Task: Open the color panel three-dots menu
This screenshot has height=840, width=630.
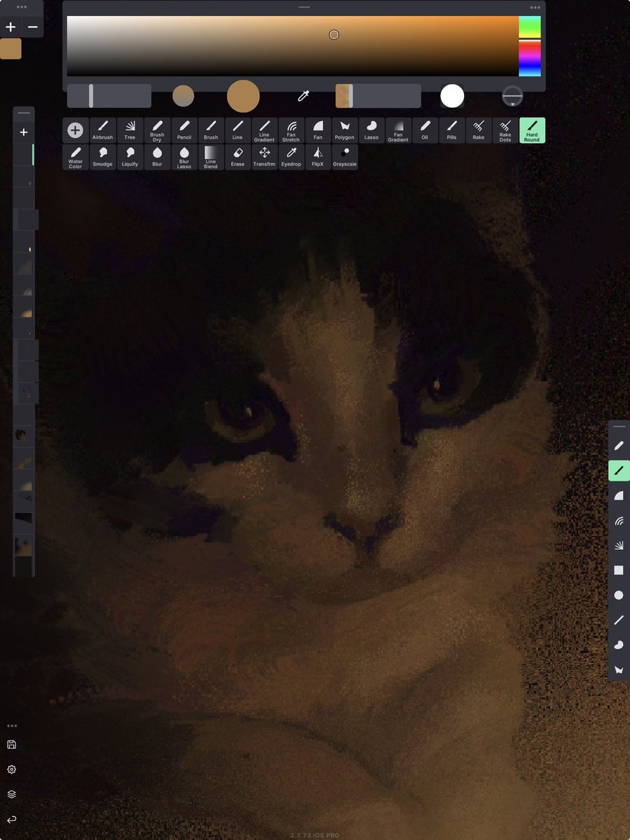Action: (x=535, y=8)
